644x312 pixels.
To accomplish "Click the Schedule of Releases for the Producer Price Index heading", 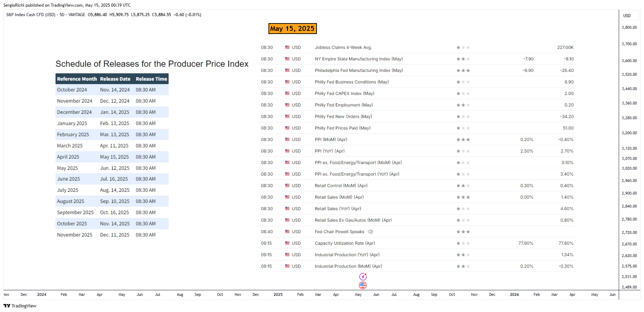I will click(152, 64).
